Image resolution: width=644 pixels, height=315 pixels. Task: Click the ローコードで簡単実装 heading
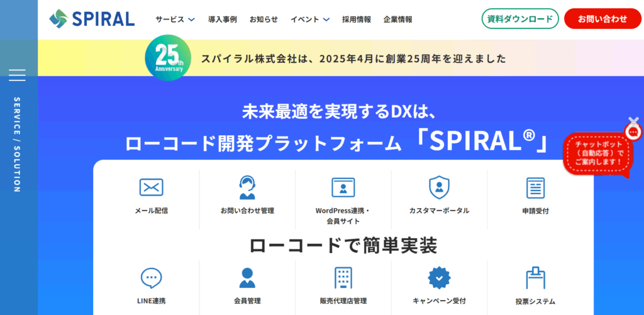pyautogui.click(x=343, y=245)
